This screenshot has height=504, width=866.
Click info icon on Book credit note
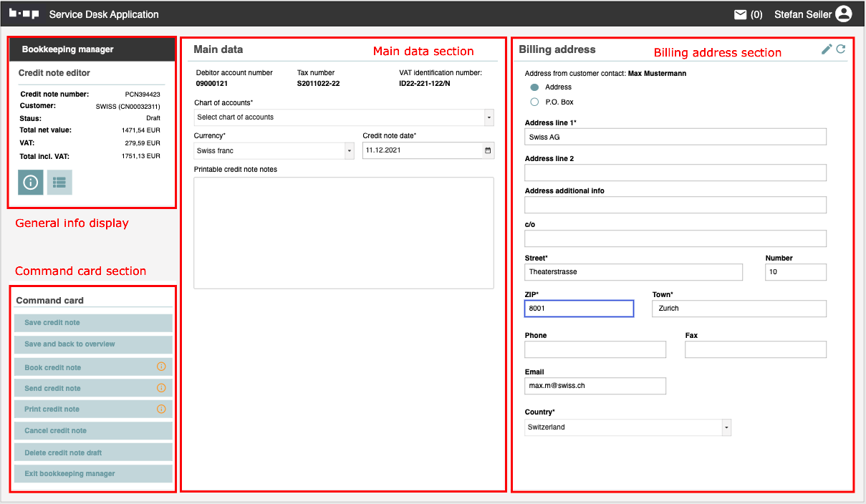point(161,367)
